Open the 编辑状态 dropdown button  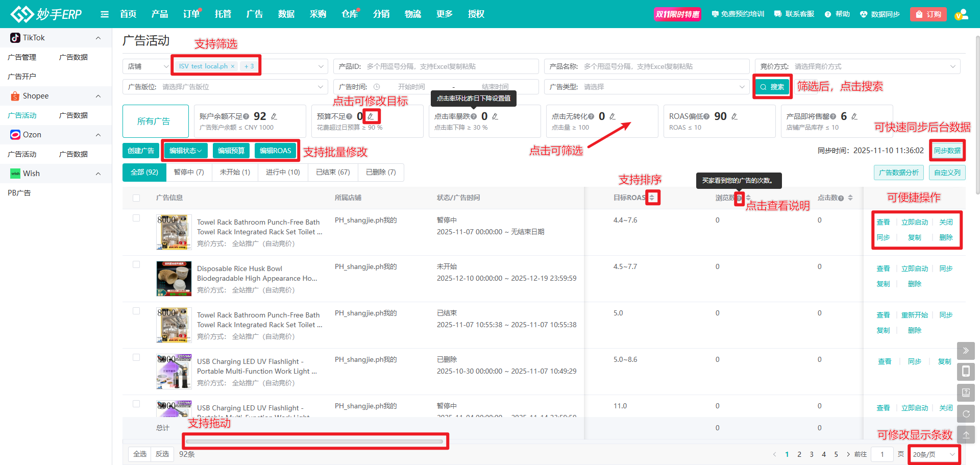coord(186,151)
